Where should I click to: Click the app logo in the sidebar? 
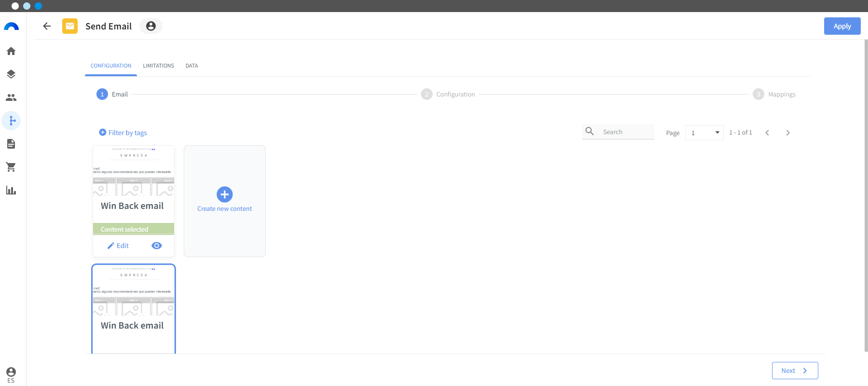(11, 27)
